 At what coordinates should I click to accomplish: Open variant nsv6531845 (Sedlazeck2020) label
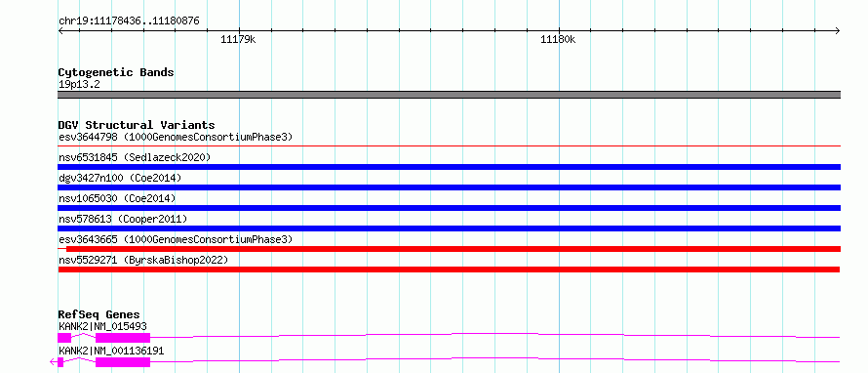pos(135,157)
